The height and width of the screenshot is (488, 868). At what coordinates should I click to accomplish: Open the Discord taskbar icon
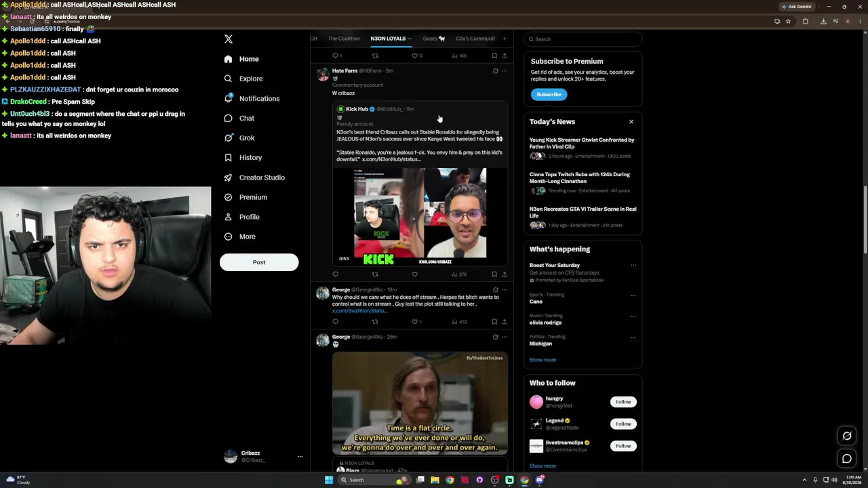[x=540, y=480]
